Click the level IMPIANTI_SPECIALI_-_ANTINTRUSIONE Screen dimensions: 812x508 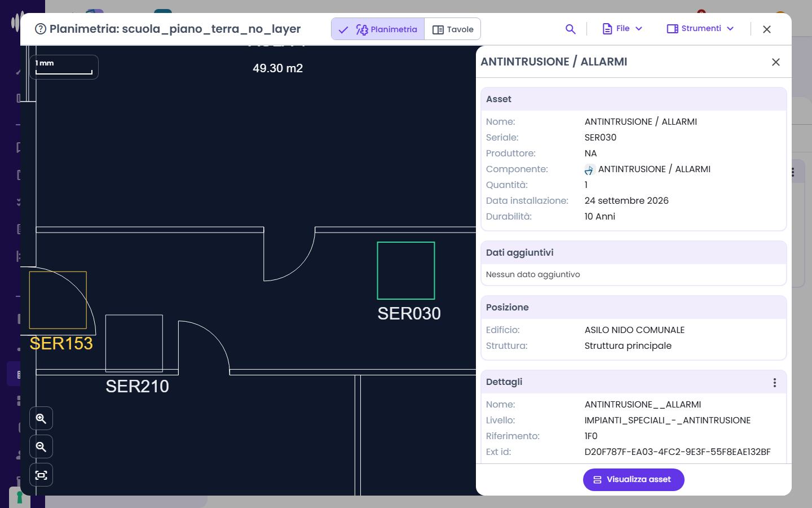[668, 421]
